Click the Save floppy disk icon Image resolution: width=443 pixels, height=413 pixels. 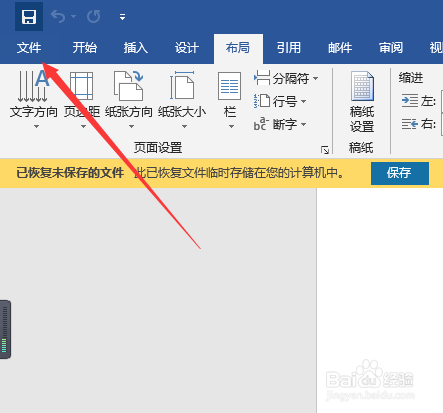pyautogui.click(x=29, y=16)
